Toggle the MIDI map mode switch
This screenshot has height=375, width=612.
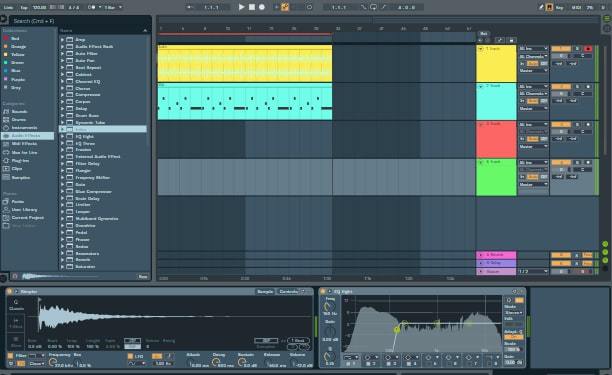point(576,7)
